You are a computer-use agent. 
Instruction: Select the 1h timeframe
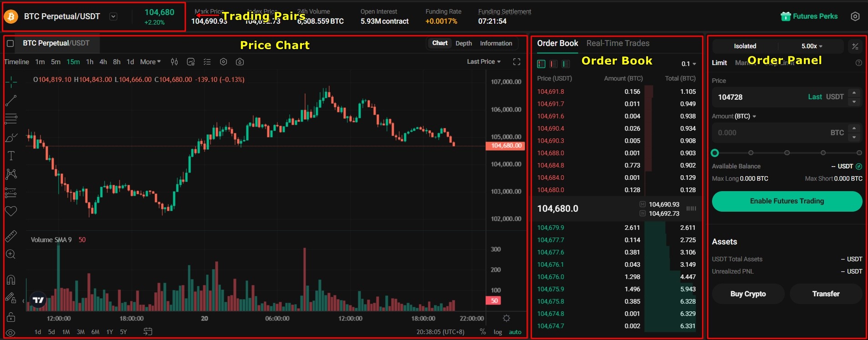(90, 62)
